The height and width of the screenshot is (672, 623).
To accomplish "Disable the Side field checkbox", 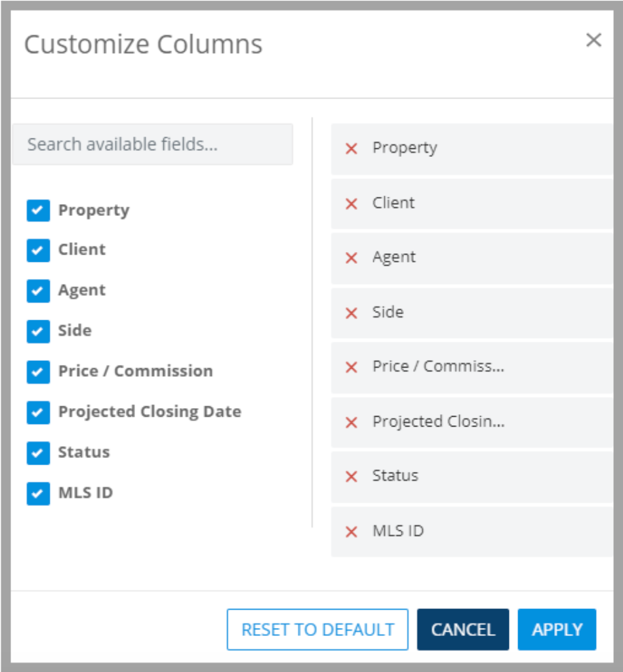I will (38, 331).
